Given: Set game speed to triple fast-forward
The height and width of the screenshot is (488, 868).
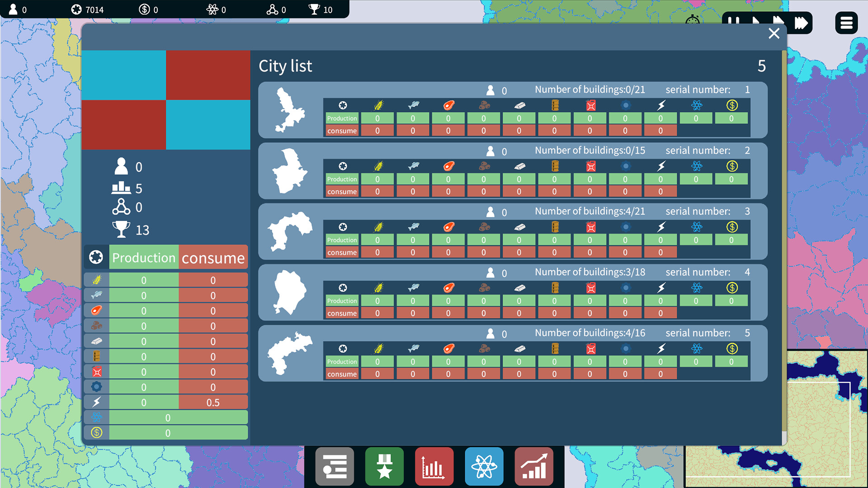Looking at the screenshot, I should 801,23.
